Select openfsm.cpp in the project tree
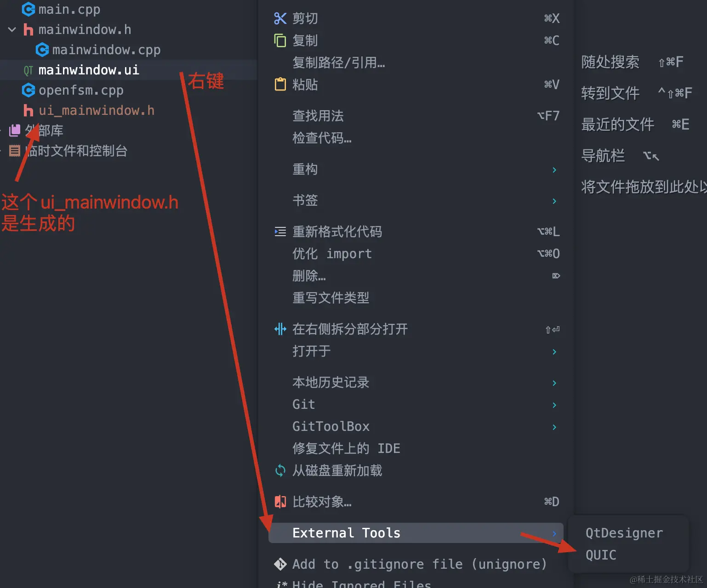This screenshot has width=707, height=588. (x=81, y=90)
